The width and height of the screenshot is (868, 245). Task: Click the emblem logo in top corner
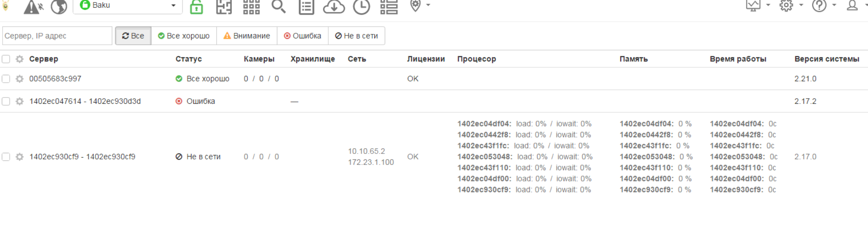pos(5,5)
